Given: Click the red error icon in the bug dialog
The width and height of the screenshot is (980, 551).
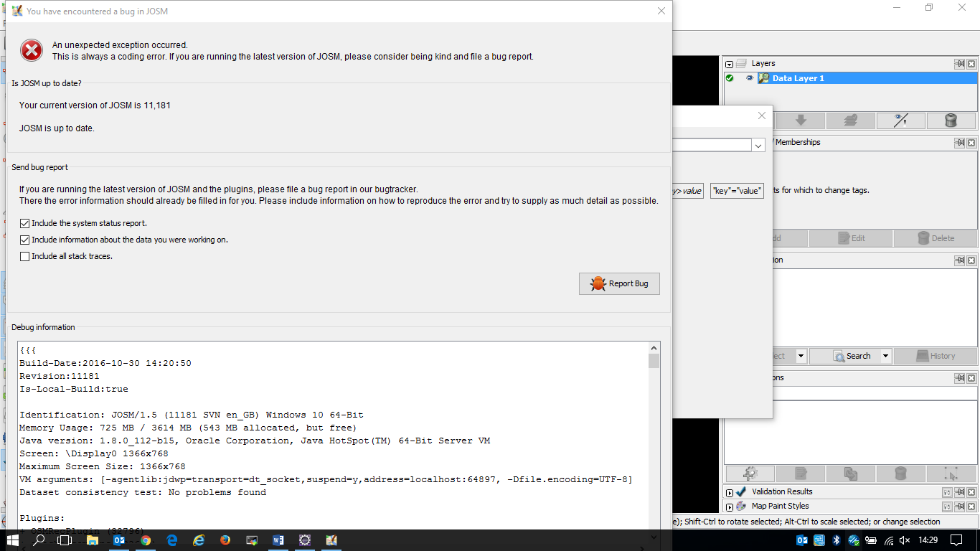Looking at the screenshot, I should 32,50.
